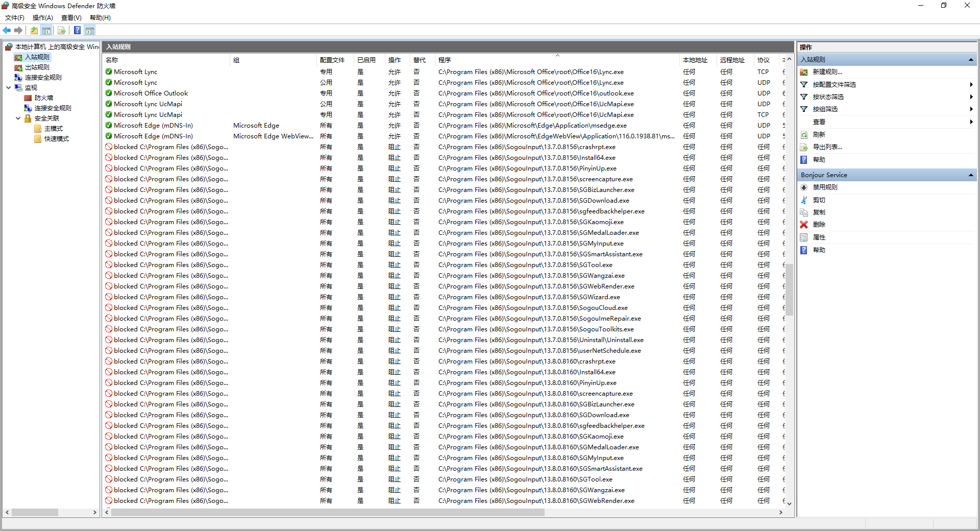The image size is (980, 531).
Task: Sort by the 协议 column header
Action: [x=766, y=60]
